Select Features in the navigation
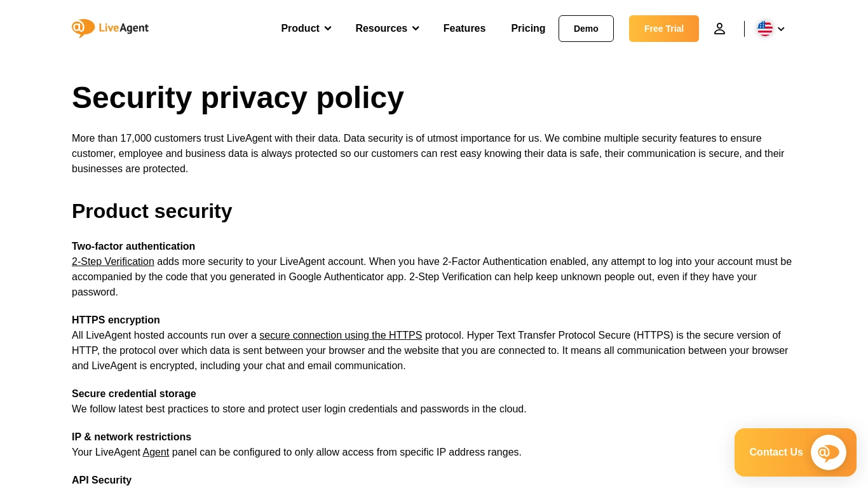 tap(465, 29)
